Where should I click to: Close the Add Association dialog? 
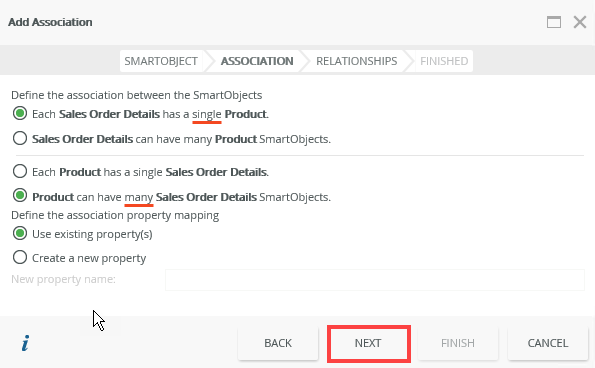(x=580, y=22)
